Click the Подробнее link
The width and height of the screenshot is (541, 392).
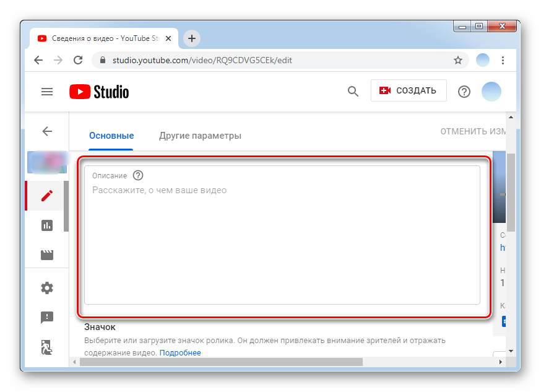180,352
